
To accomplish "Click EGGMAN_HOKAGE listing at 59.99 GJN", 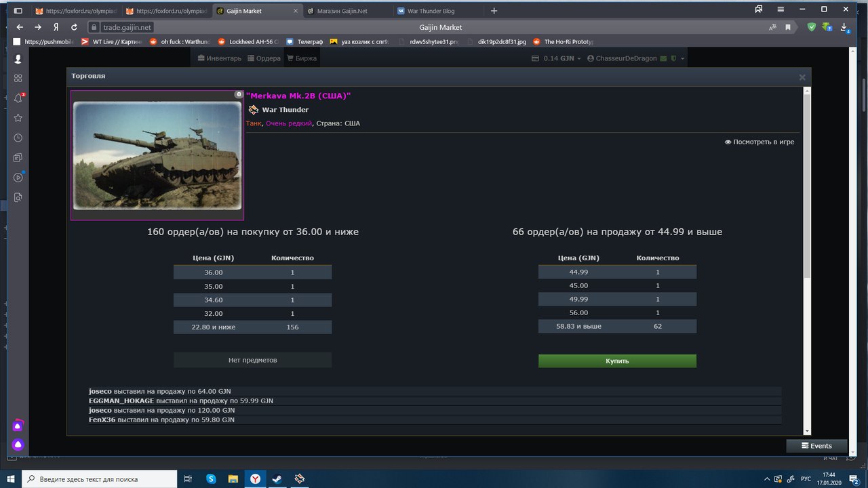I will [434, 401].
